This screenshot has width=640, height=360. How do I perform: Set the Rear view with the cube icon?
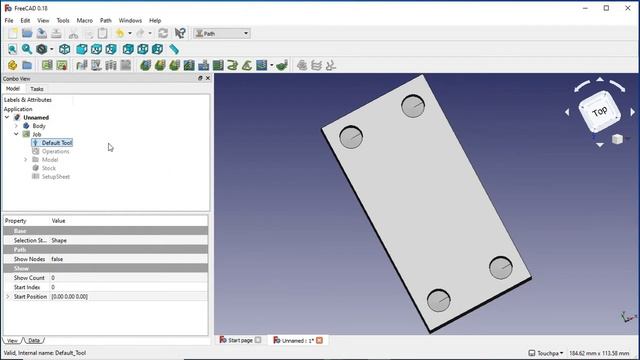(x=128, y=49)
